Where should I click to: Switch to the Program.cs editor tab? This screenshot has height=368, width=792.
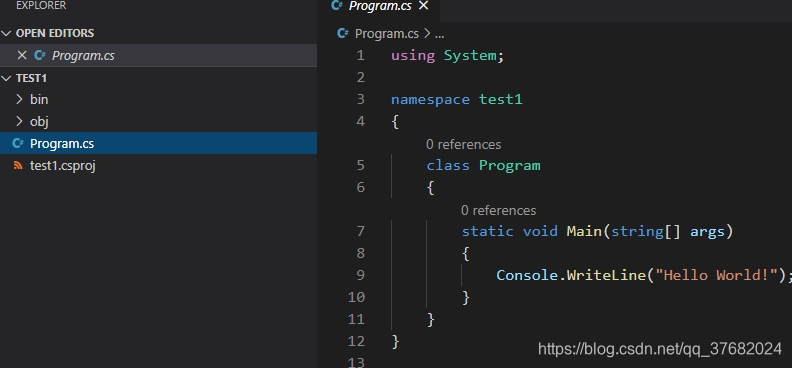pyautogui.click(x=379, y=7)
